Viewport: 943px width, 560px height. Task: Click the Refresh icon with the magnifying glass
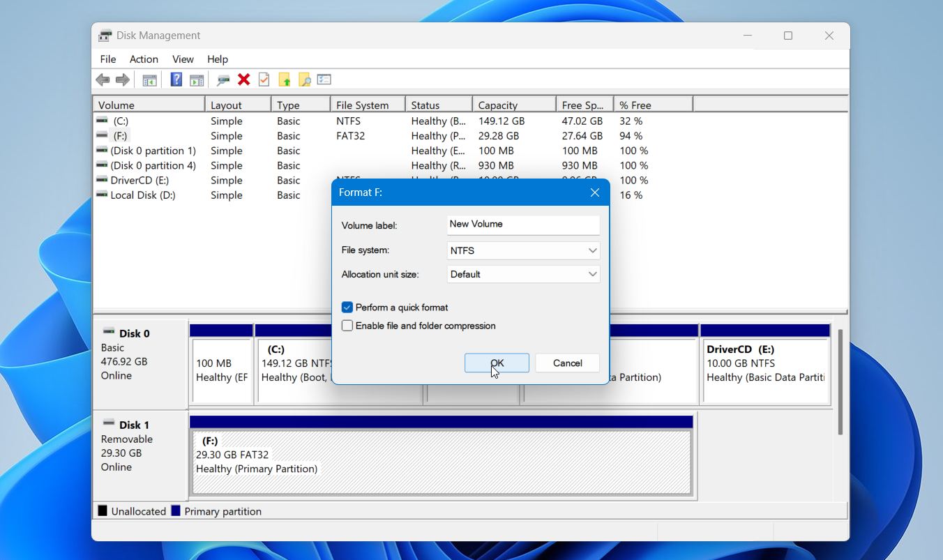pyautogui.click(x=224, y=79)
